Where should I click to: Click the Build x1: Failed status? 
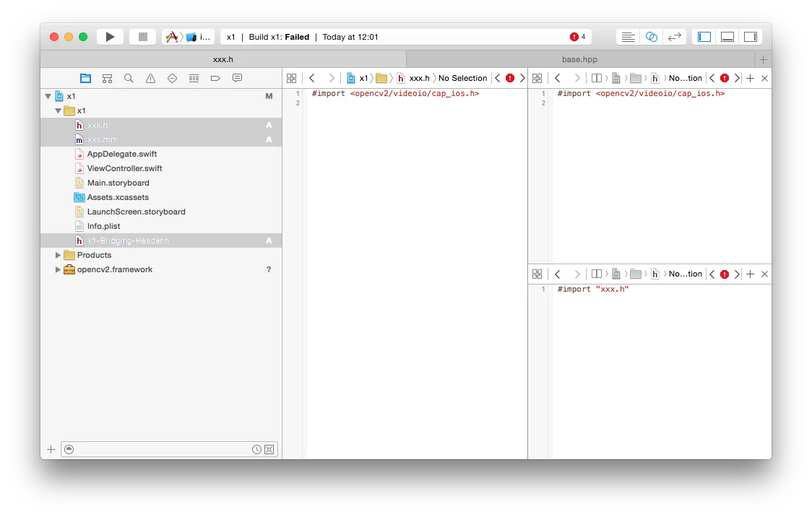click(x=279, y=37)
